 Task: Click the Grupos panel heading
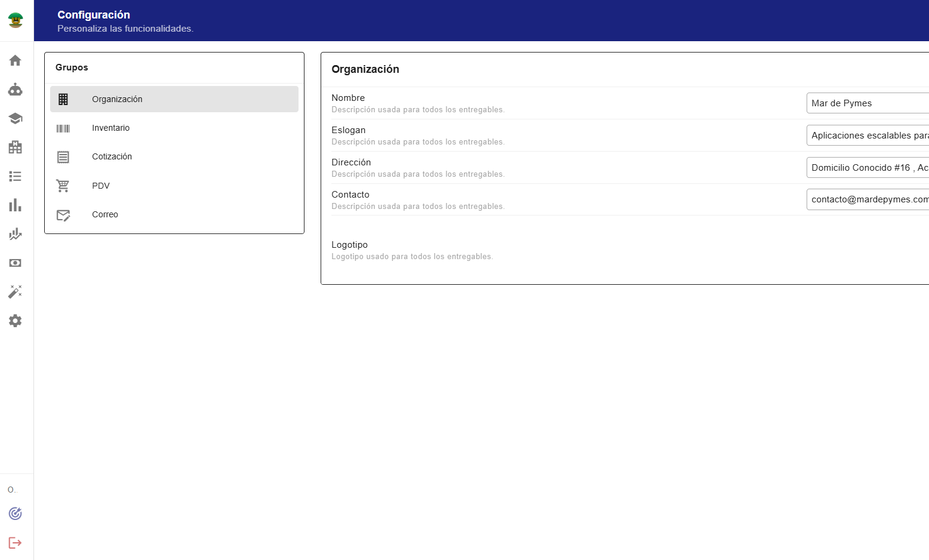[72, 67]
